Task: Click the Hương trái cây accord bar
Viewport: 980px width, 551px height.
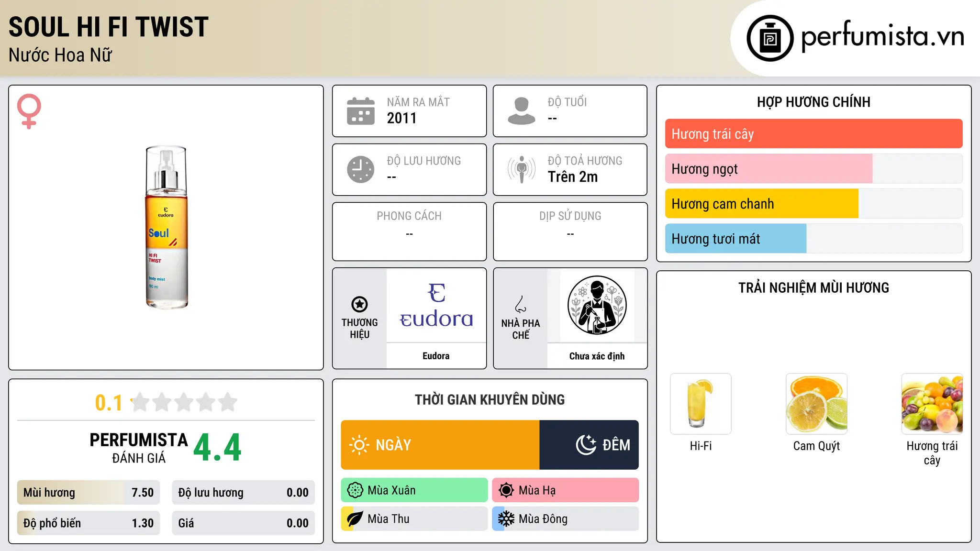Action: (x=813, y=134)
